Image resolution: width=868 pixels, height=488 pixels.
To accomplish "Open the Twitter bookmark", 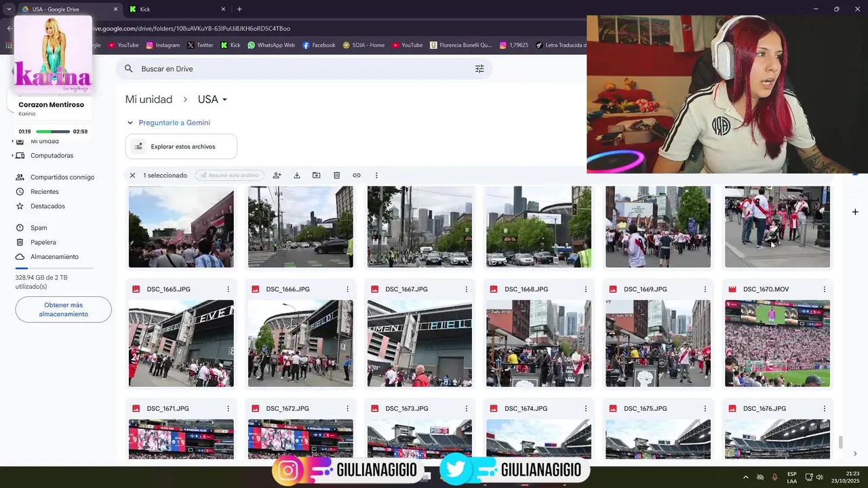I will pos(200,45).
